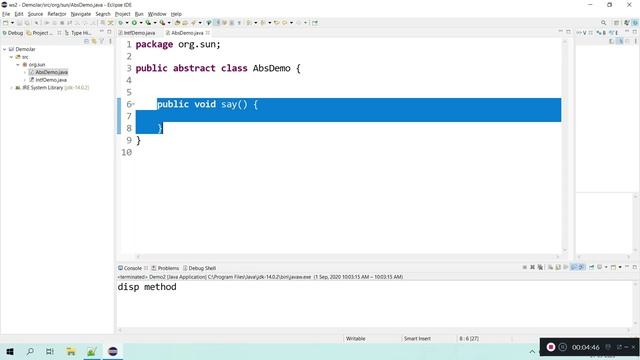Click the Eclipse icon in Windows taskbar

pos(113,351)
